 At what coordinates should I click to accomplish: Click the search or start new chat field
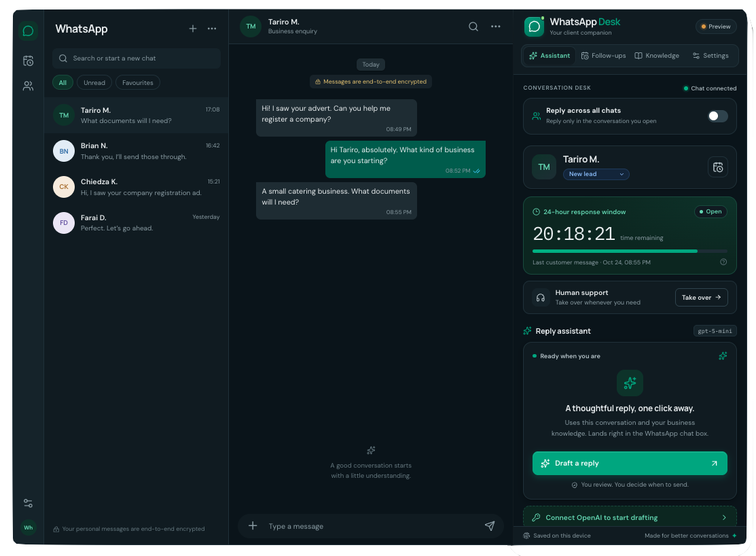(137, 58)
